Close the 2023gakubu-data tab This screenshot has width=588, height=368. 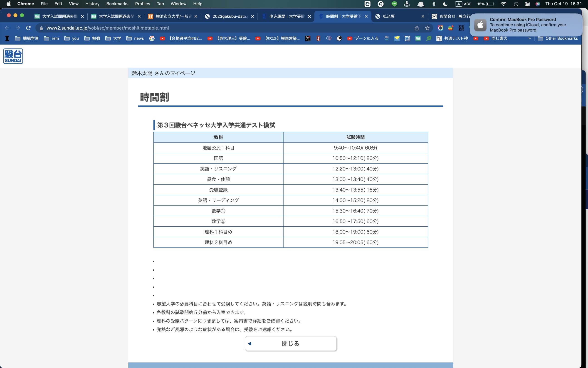[x=252, y=16]
